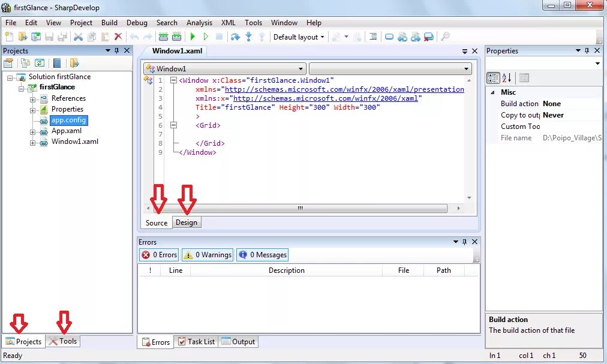
Task: Click the Build Solution toolbar icon
Action: [x=163, y=37]
